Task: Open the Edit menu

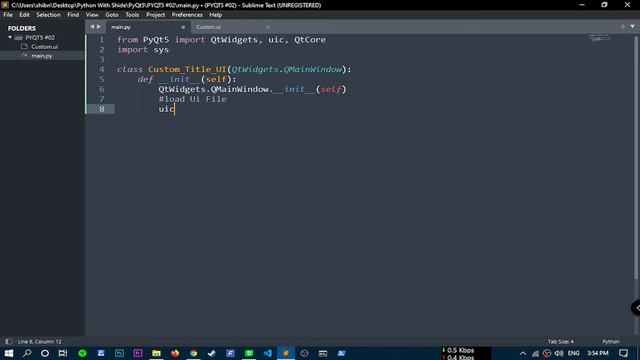Action: [24, 15]
